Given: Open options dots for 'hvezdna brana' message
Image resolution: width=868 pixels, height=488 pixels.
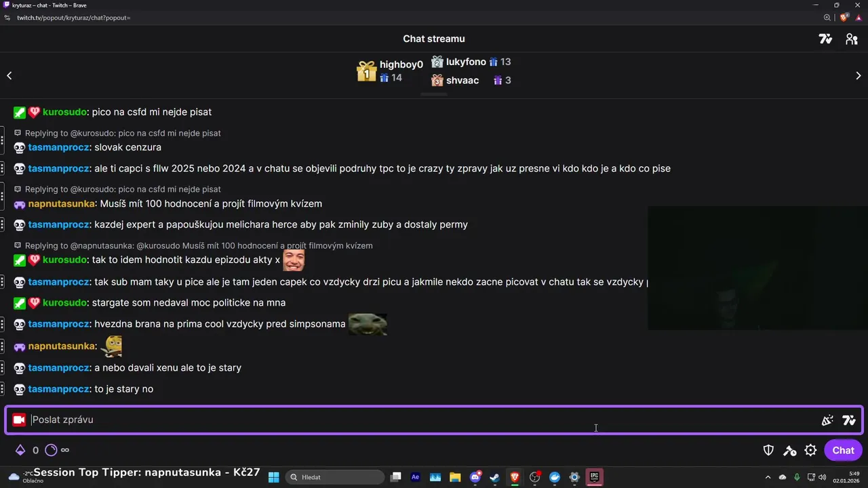Looking at the screenshot, I should (x=3, y=325).
